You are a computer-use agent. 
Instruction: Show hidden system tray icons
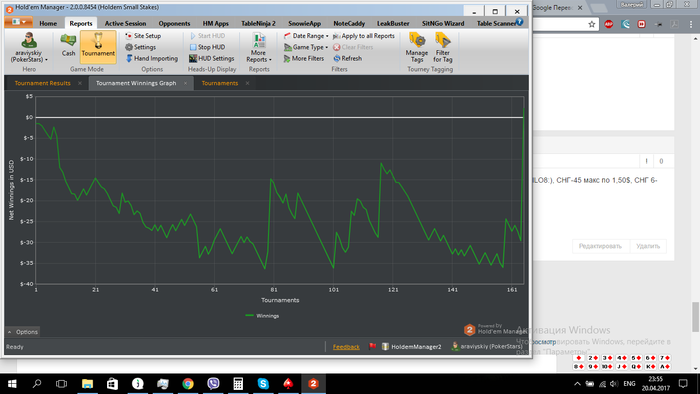tap(577, 384)
